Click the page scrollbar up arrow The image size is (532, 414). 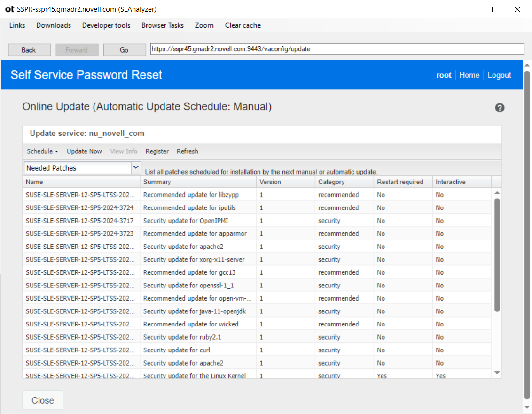click(x=527, y=65)
